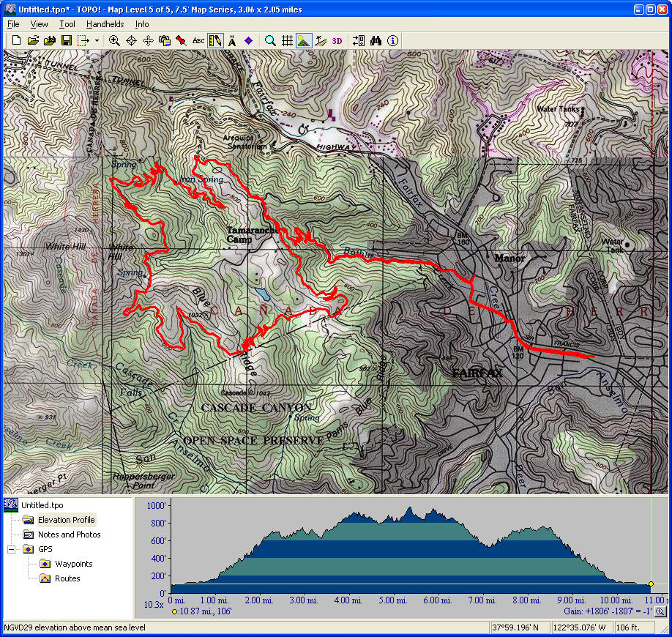Toggle the map grid overlay
672x637 pixels.
pos(288,40)
